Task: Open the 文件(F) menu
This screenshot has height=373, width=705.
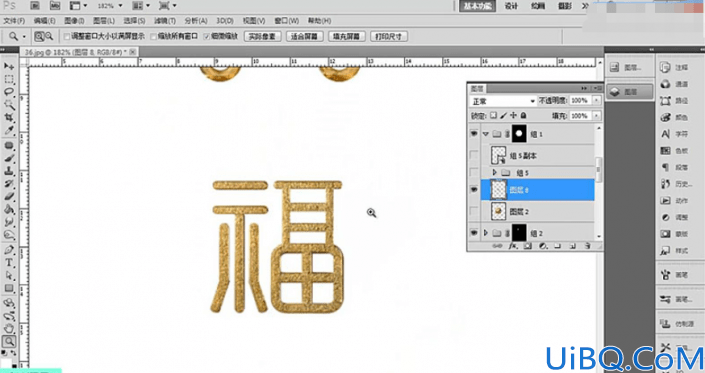Action: click(14, 21)
